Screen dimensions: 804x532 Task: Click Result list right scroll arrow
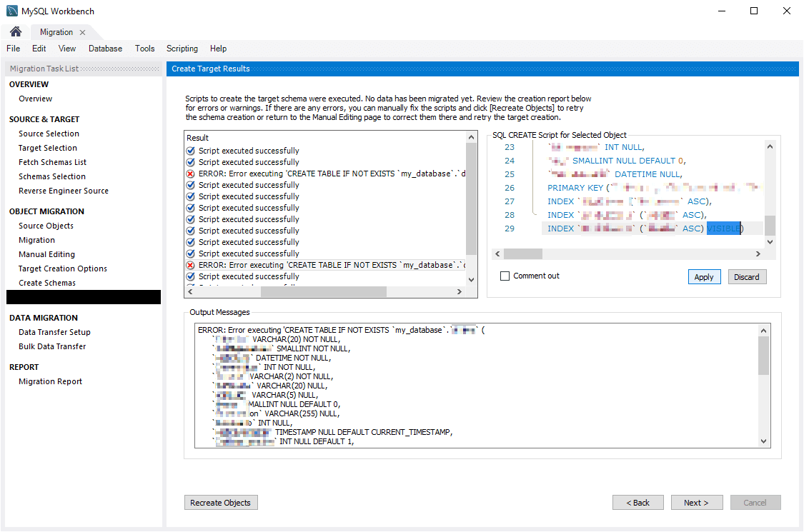coord(460,291)
